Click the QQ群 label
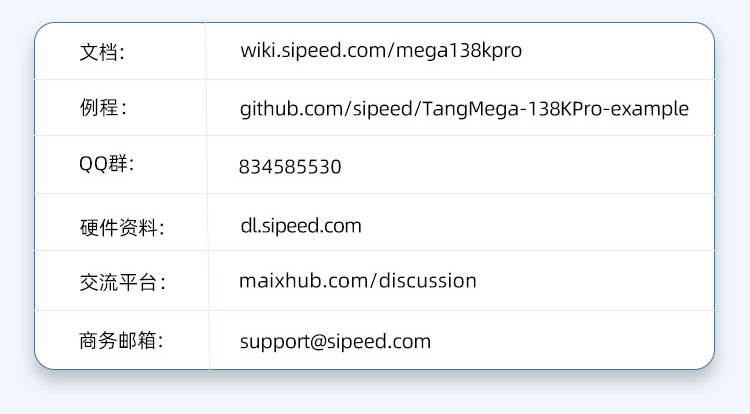 (106, 165)
